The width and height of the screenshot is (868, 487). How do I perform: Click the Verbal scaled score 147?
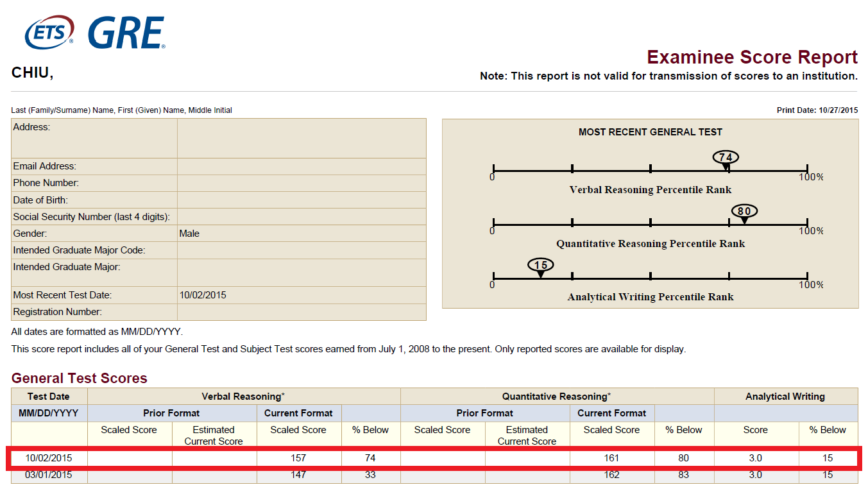[x=298, y=475]
